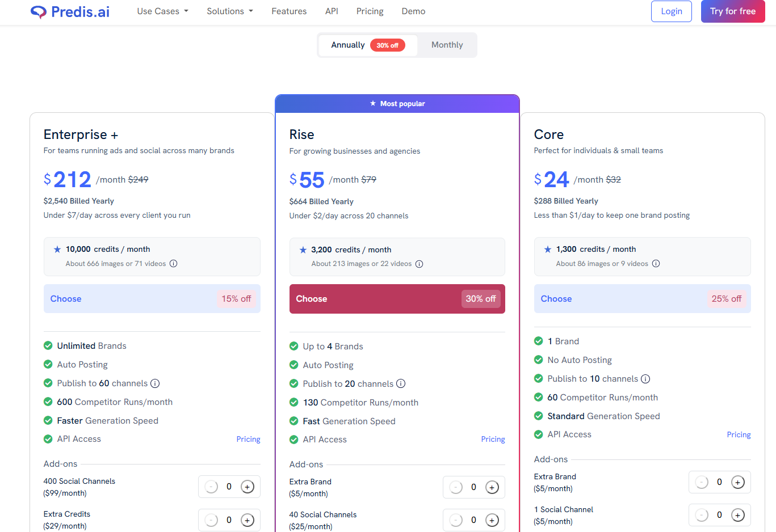This screenshot has width=776, height=532.
Task: Click the 30% off badge on Annually
Action: pyautogui.click(x=388, y=45)
